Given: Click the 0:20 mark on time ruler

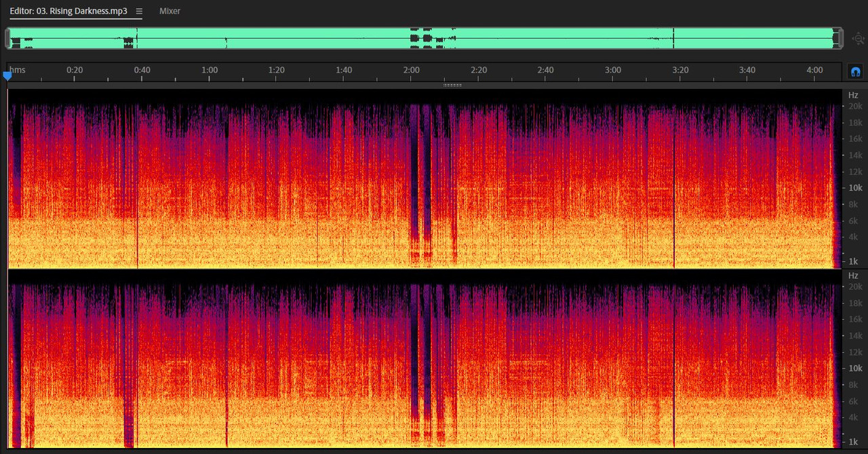Looking at the screenshot, I should click(x=75, y=70).
